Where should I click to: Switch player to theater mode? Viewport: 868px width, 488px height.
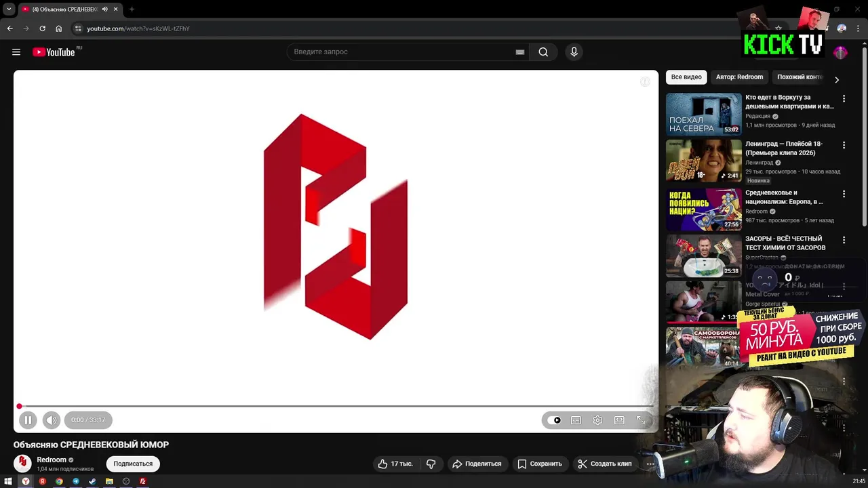[x=619, y=420]
